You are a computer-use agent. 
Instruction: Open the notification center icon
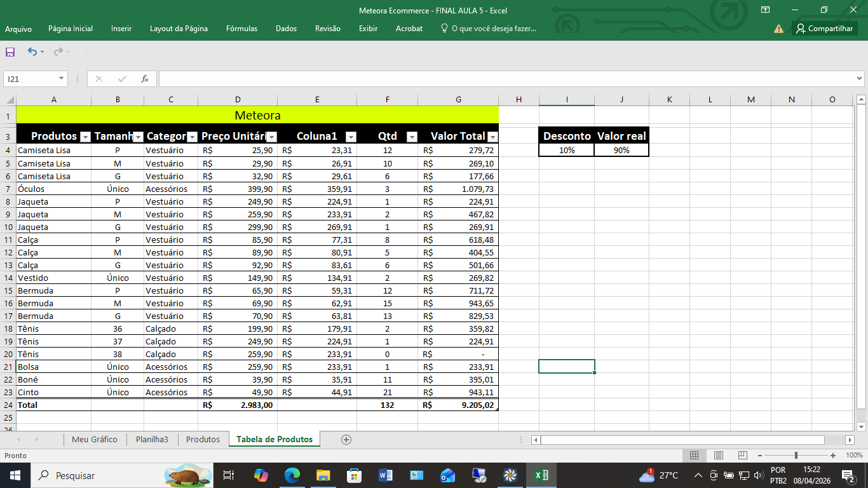(848, 475)
